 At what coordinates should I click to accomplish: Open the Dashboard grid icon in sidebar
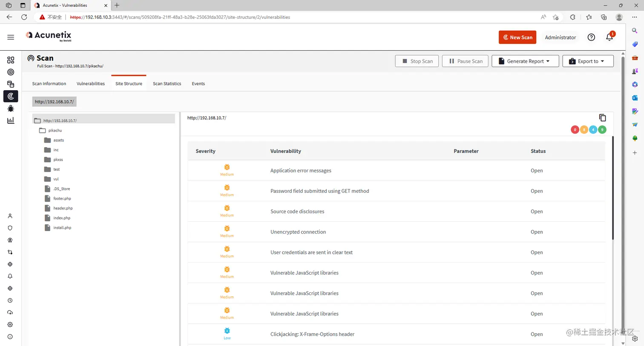click(x=11, y=60)
